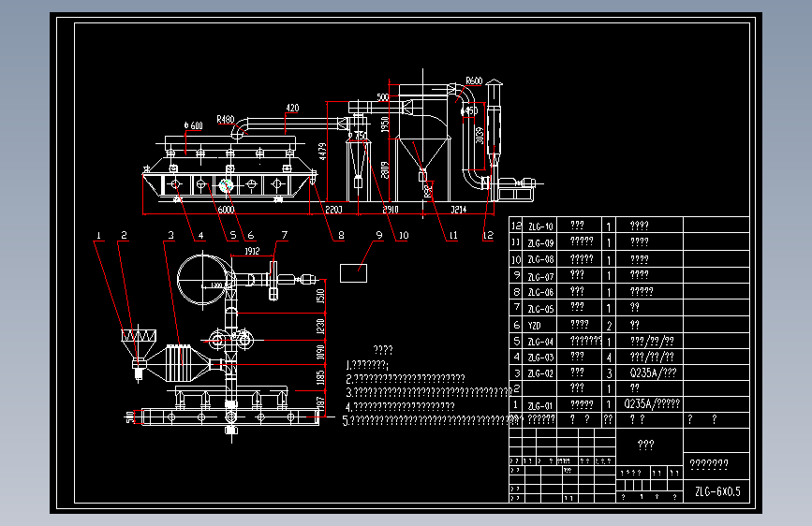The height and width of the screenshot is (526, 812).
Task: Click the 6000 length dimension text
Action: (226, 210)
